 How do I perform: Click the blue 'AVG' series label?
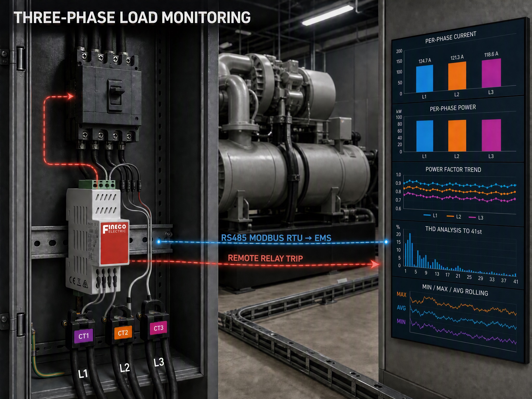(401, 308)
